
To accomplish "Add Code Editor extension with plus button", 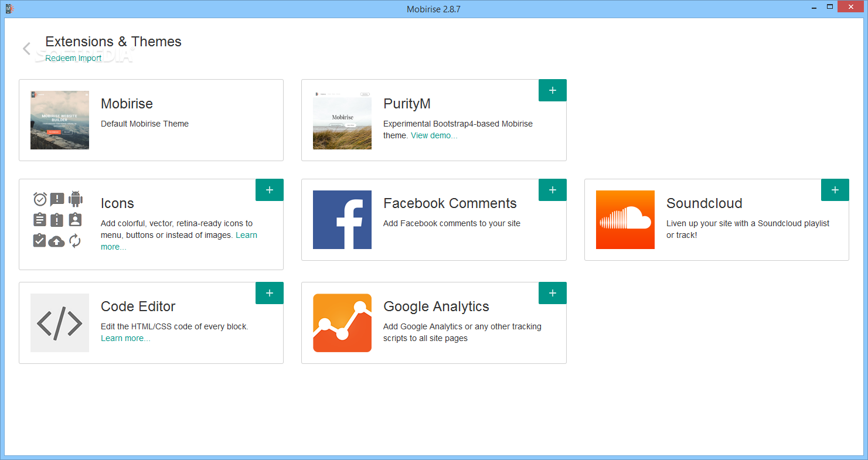I will 270,293.
